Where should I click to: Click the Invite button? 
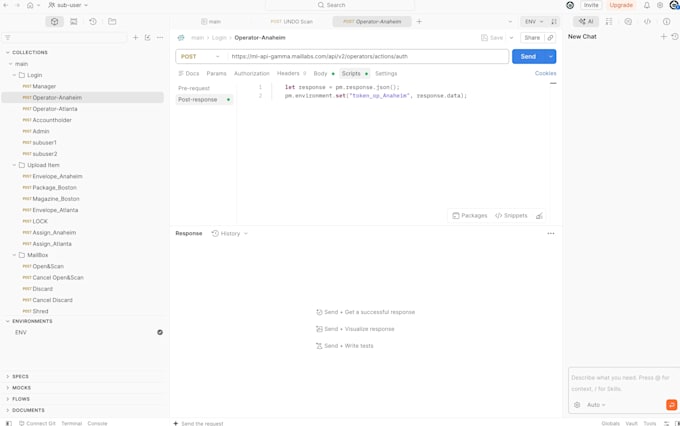pyautogui.click(x=591, y=5)
